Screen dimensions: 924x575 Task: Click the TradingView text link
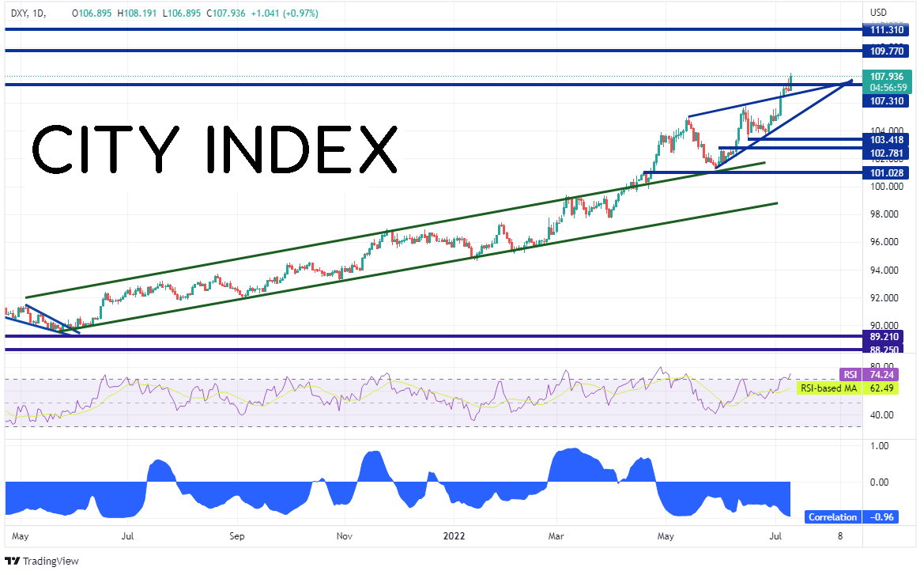coord(50,561)
